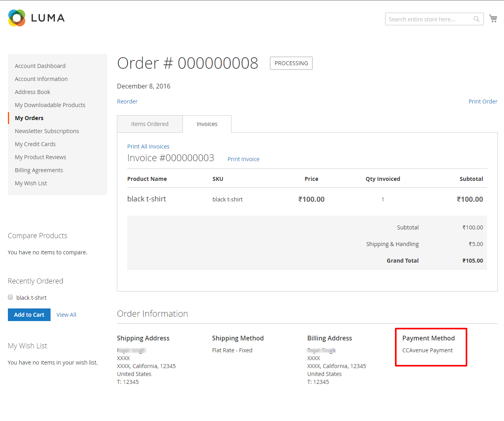Image resolution: width=504 pixels, height=421 pixels.
Task: Click the Reorder link
Action: (127, 101)
